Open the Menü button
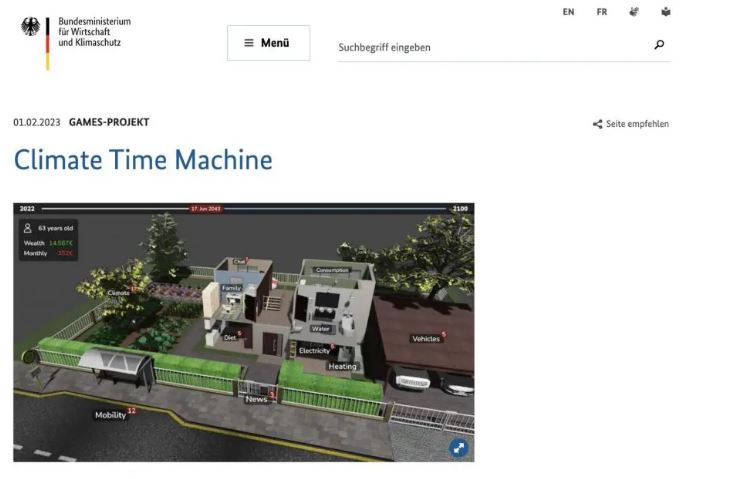 pos(268,43)
